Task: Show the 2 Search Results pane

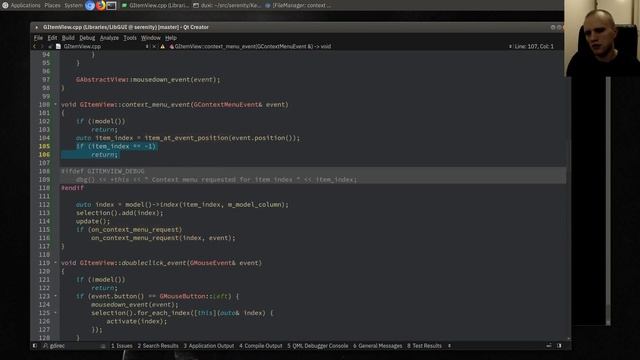Action: point(158,346)
